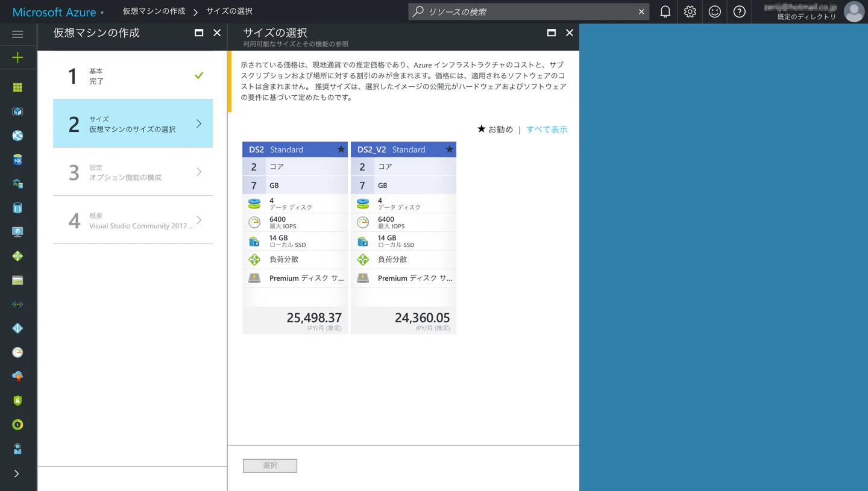Close the サイズの選択 blade

click(569, 33)
